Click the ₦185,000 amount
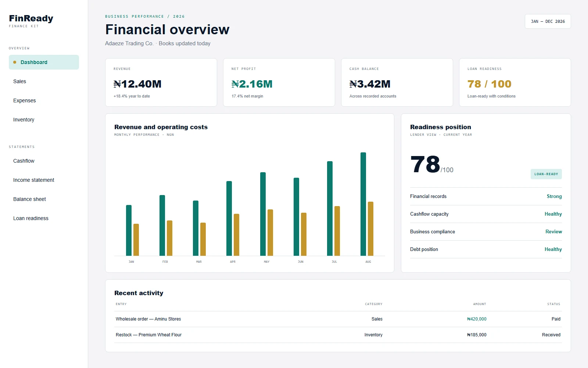Image resolution: width=588 pixels, height=368 pixels. pyautogui.click(x=477, y=335)
